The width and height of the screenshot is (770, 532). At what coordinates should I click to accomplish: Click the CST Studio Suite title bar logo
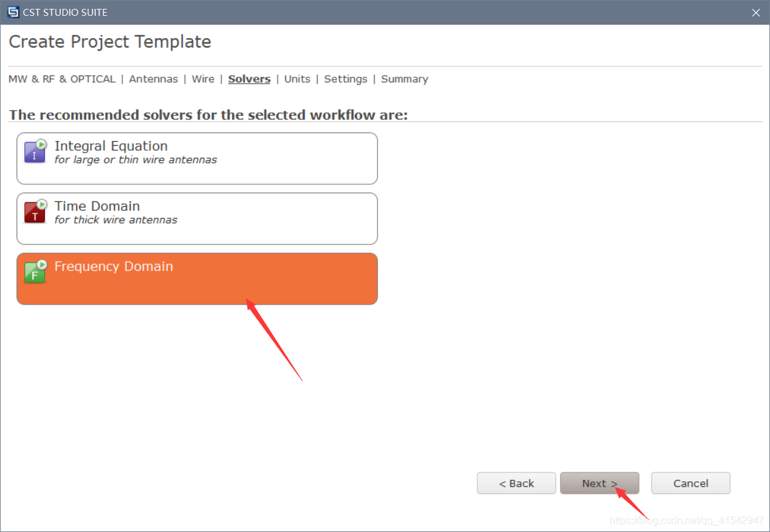pos(13,12)
